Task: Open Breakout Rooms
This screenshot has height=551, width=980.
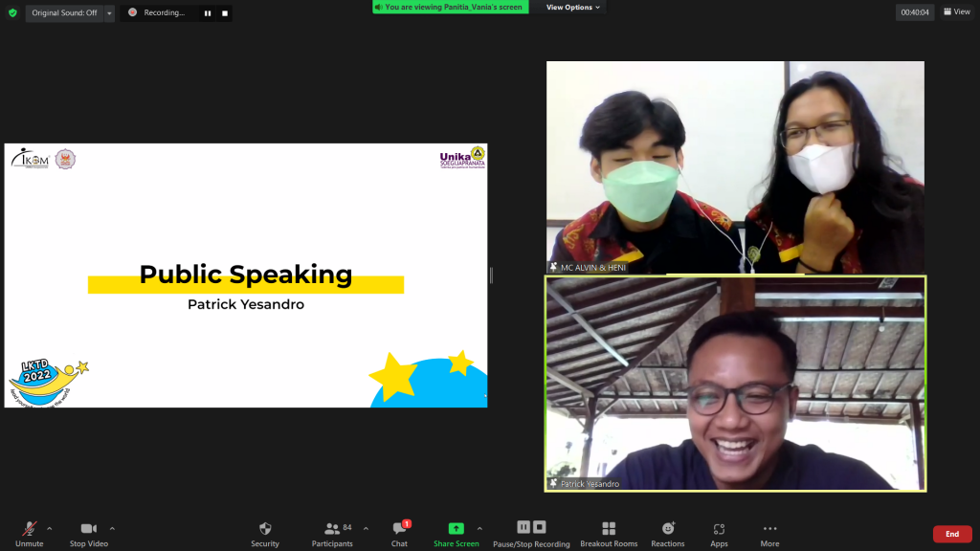Action: point(609,535)
